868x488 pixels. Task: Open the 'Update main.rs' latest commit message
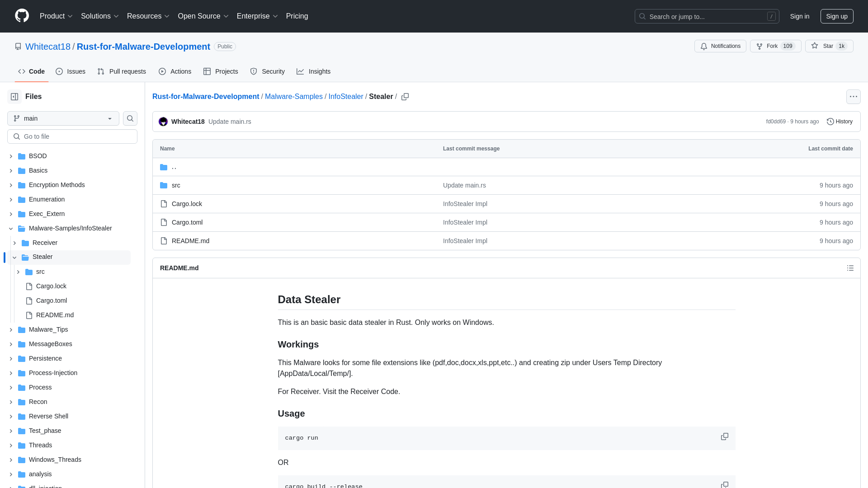pyautogui.click(x=230, y=122)
